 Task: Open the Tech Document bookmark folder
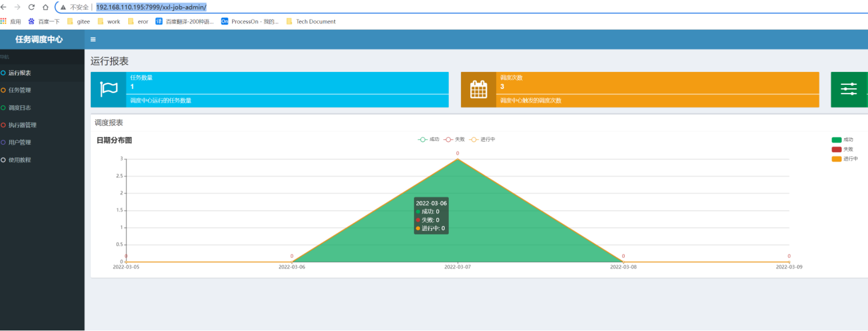click(311, 22)
